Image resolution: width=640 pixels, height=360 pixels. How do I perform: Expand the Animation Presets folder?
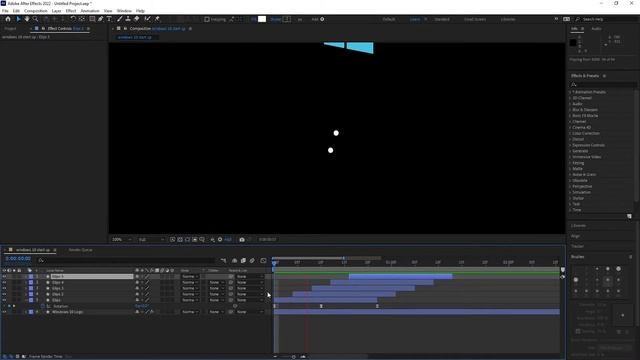pos(570,92)
